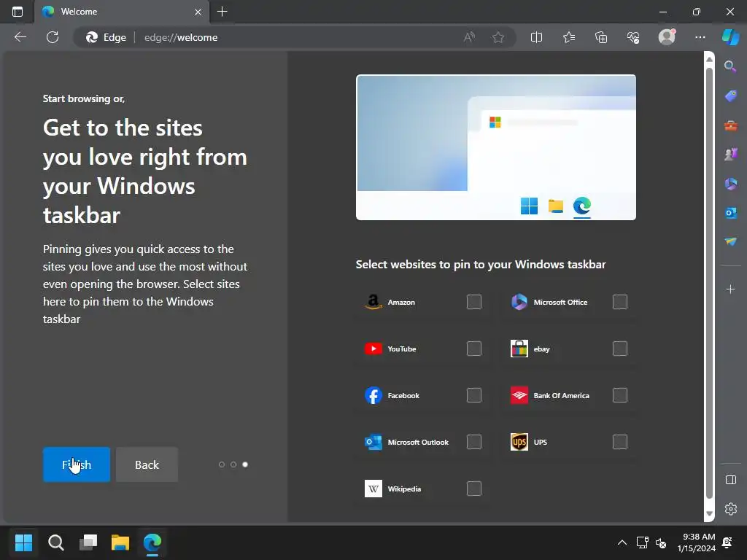Go to first page indicator dot
The image size is (747, 560).
(222, 464)
